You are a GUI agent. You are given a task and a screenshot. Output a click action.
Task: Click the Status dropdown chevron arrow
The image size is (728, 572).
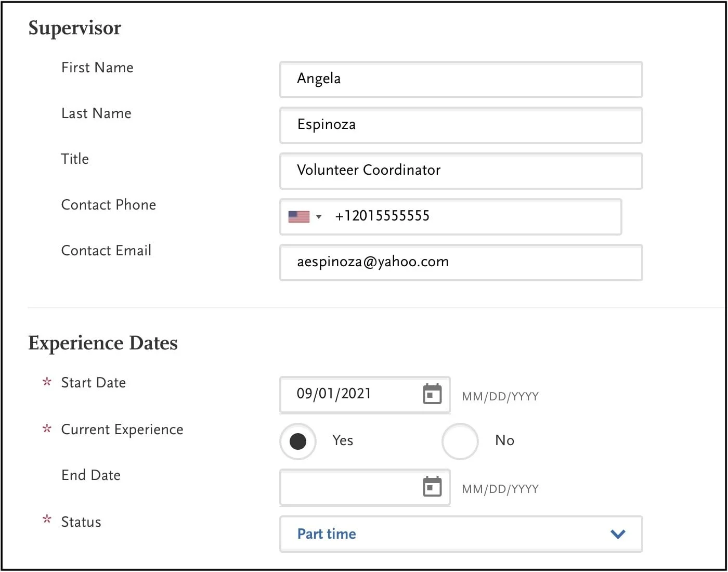point(618,534)
